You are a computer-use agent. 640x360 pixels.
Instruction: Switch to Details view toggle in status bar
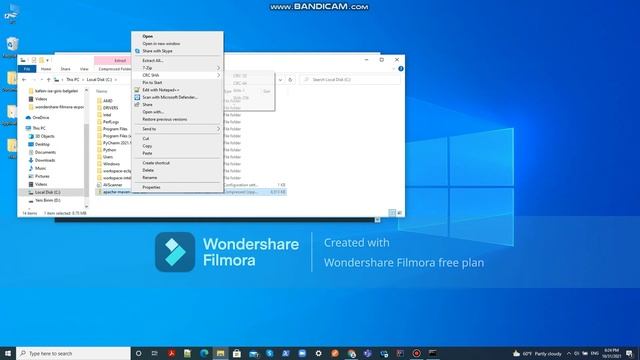pos(392,213)
